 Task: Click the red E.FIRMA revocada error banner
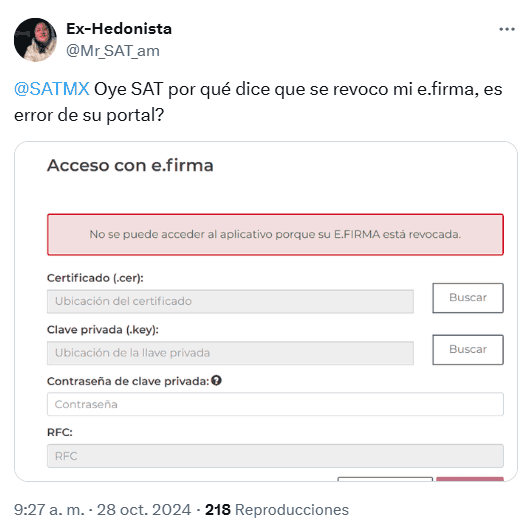(275, 235)
